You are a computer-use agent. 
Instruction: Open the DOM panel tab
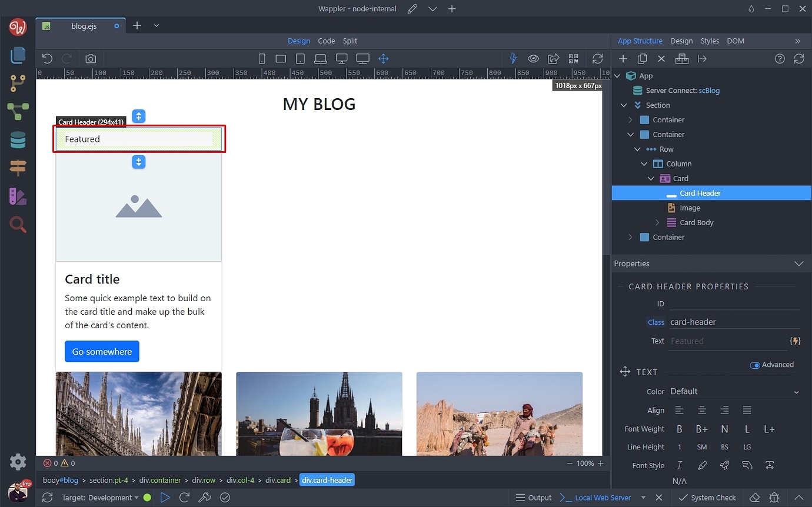pos(736,41)
